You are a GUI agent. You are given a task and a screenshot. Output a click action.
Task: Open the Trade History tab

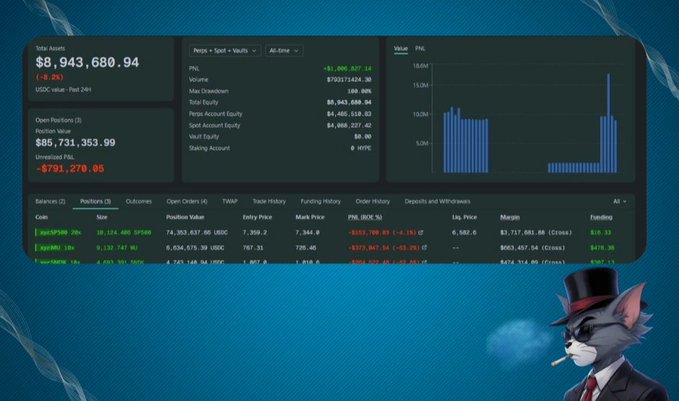coord(269,201)
